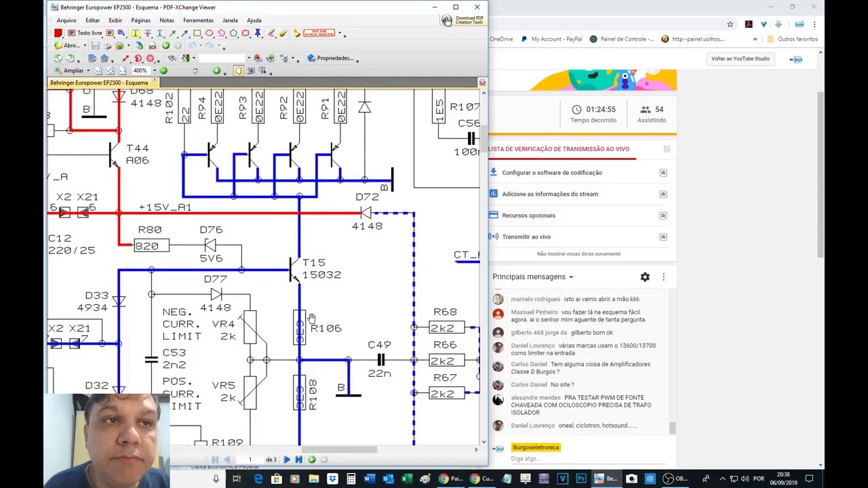Select the oval drawing tool

tap(209, 33)
